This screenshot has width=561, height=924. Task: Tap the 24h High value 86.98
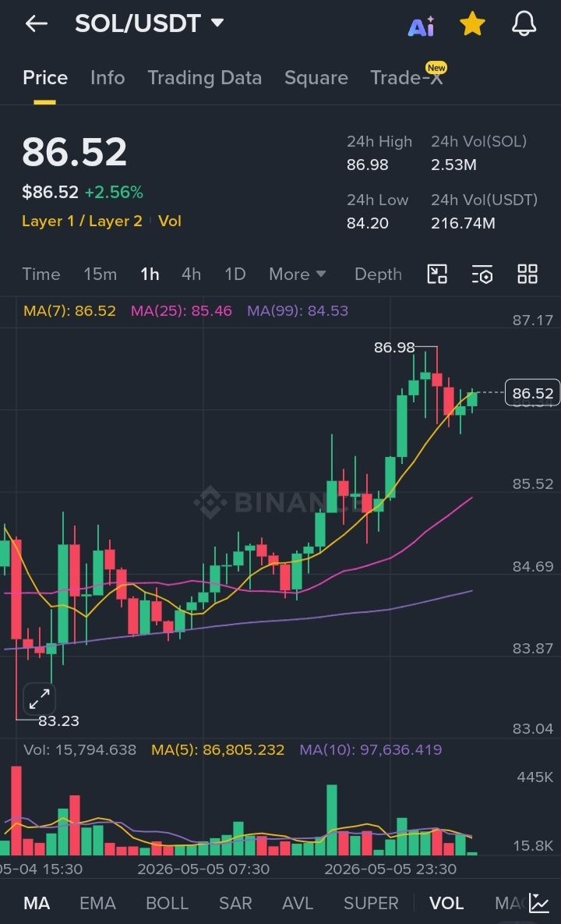click(x=367, y=165)
